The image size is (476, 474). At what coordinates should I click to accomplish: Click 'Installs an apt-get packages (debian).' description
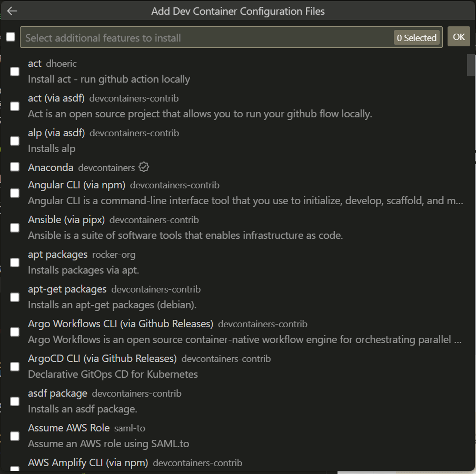click(x=112, y=305)
